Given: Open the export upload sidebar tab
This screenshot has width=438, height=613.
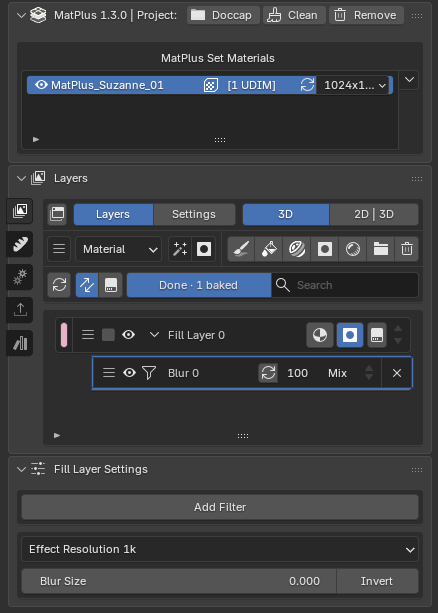Looking at the screenshot, I should [x=20, y=310].
